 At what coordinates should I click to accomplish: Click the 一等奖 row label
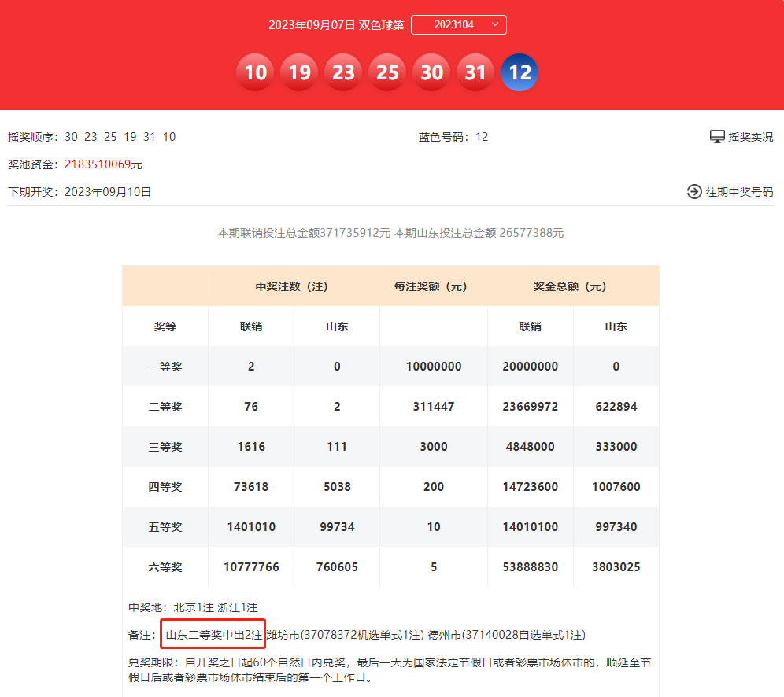(165, 367)
